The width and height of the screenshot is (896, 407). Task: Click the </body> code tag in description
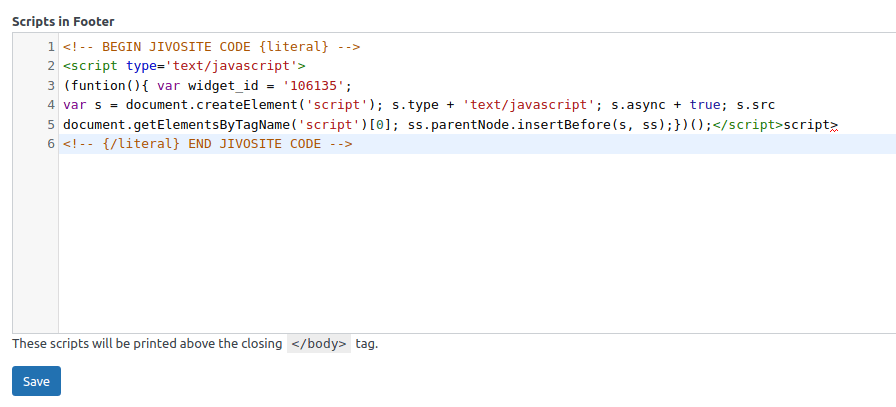click(x=319, y=344)
